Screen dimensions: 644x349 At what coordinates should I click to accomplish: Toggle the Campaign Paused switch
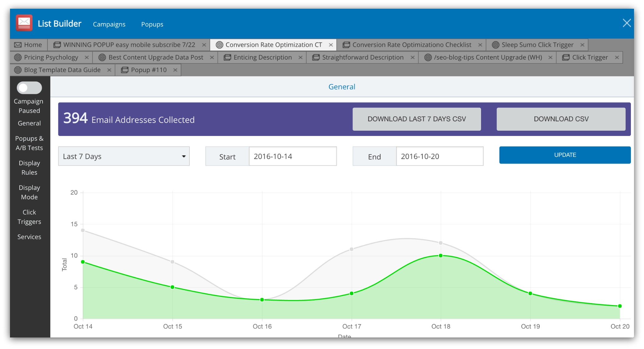click(x=29, y=88)
